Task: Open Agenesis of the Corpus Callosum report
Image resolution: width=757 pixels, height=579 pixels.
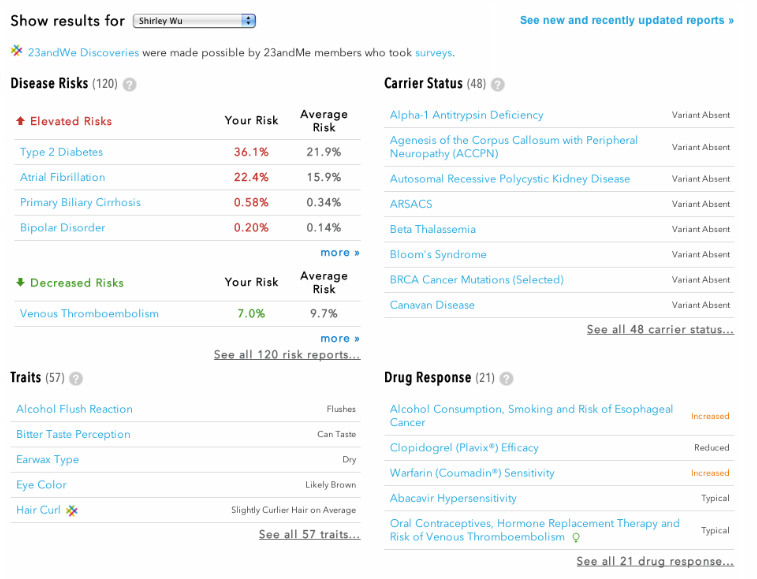Action: click(514, 147)
